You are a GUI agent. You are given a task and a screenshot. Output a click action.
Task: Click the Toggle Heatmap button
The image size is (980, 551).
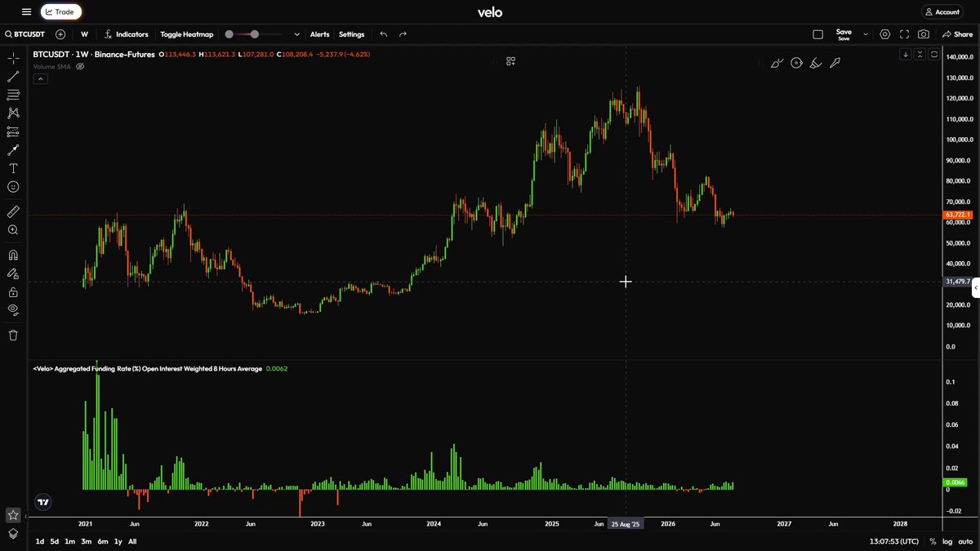coord(186,34)
